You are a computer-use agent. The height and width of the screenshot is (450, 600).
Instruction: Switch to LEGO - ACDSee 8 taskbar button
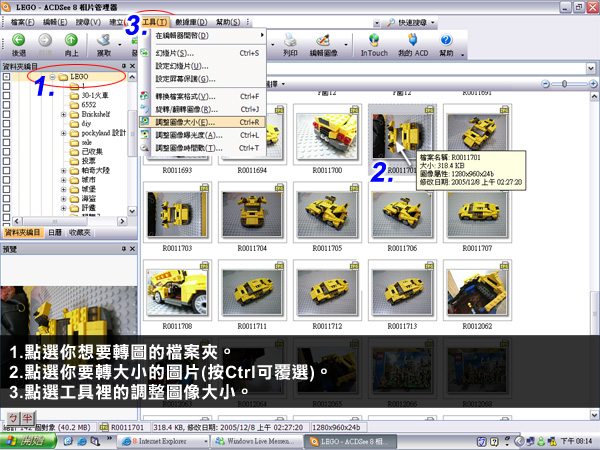click(x=350, y=441)
